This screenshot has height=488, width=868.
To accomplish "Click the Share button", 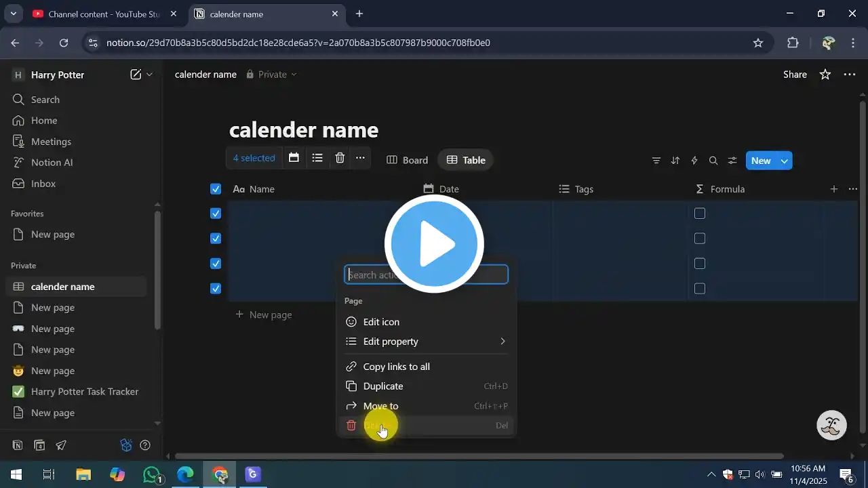I will (x=795, y=75).
